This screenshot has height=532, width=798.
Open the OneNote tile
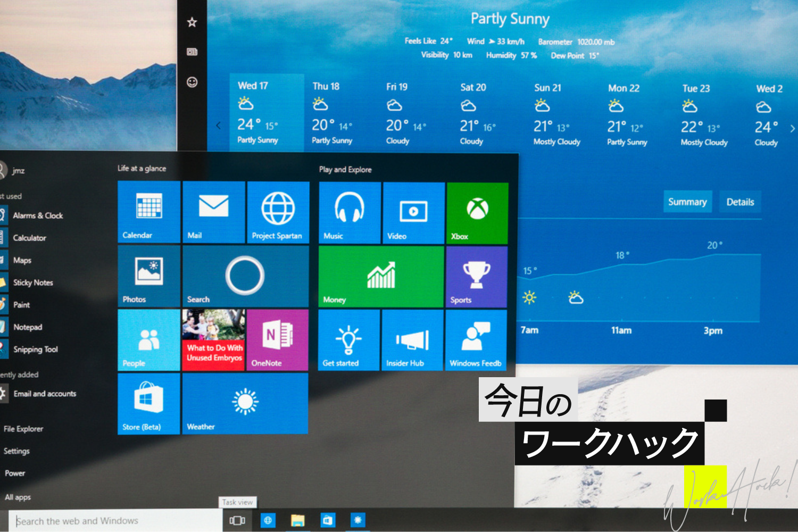(x=277, y=340)
